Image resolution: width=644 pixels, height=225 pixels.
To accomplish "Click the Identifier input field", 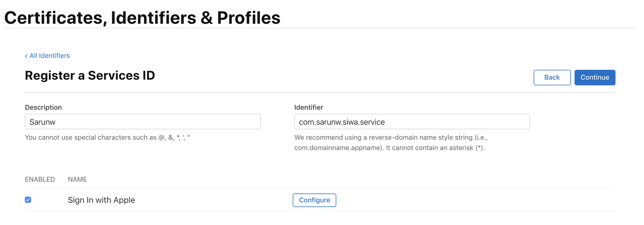I will [412, 122].
